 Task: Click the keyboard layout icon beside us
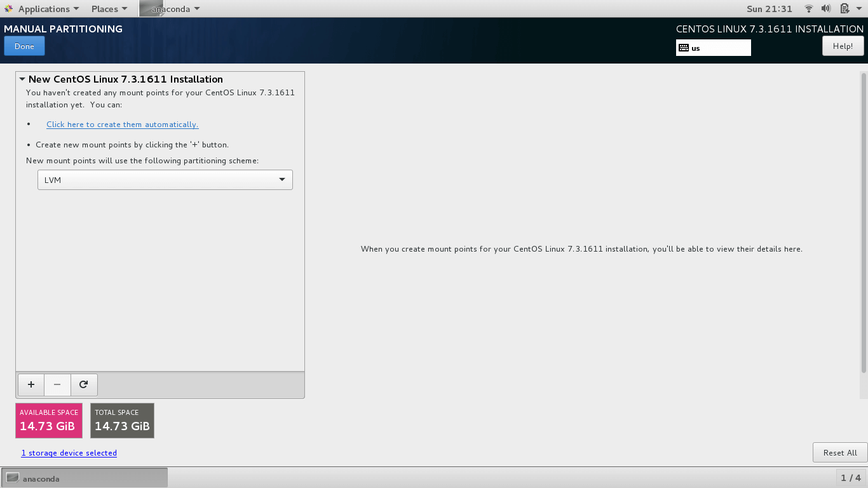click(x=684, y=48)
